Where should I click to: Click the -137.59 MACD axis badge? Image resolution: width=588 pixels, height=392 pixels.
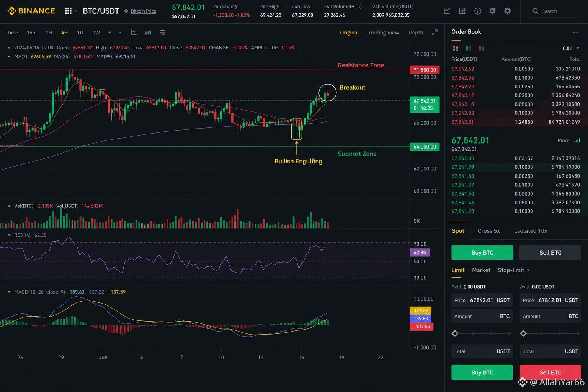pyautogui.click(x=421, y=327)
